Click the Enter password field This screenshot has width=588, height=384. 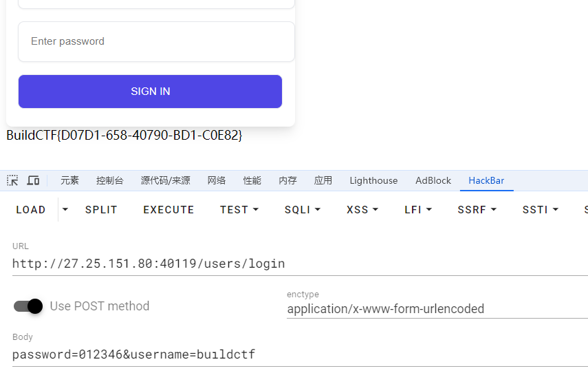coord(156,41)
